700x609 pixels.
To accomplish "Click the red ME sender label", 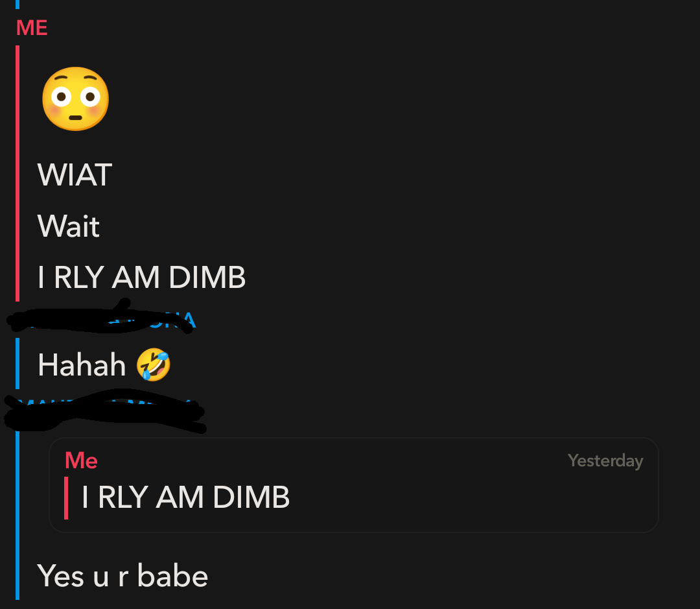I will click(32, 28).
